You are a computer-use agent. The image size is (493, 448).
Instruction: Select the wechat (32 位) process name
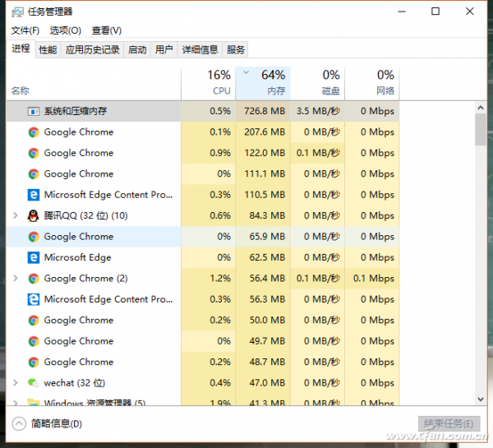point(75,383)
